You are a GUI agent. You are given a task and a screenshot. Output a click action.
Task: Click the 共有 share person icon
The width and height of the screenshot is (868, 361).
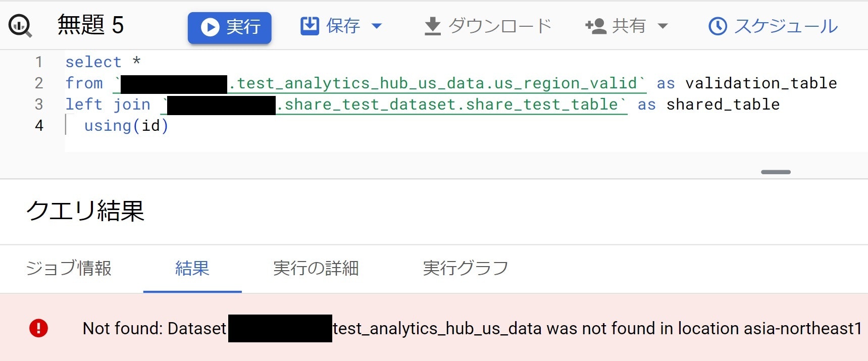click(x=596, y=25)
